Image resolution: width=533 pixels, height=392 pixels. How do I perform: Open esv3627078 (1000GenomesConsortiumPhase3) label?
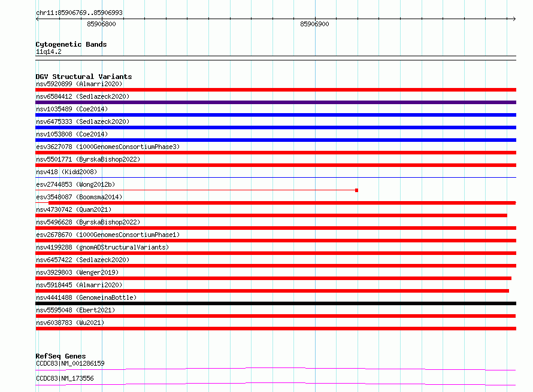pyautogui.click(x=108, y=147)
